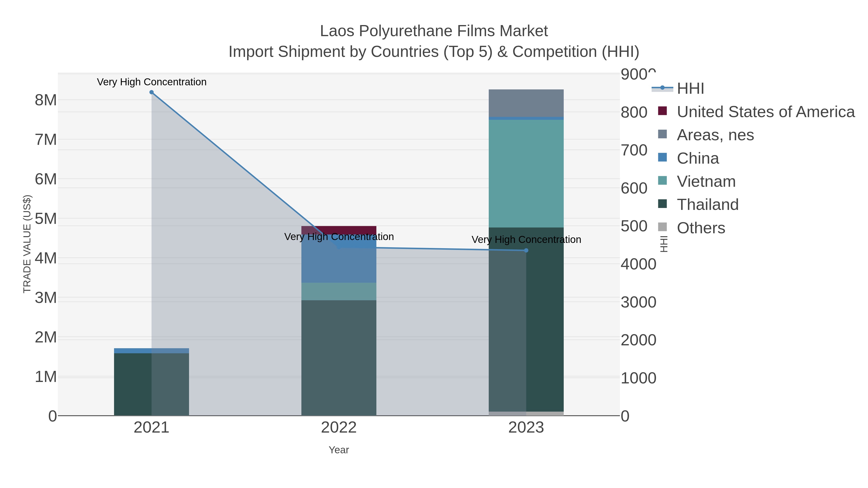
Task: Click the 2023 Vietnam bar segment
Action: (526, 174)
